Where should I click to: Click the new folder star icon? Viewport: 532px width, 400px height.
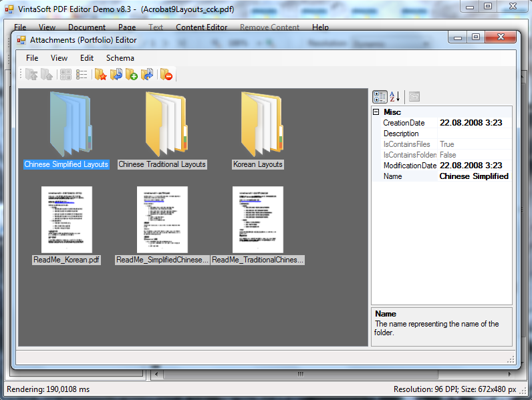point(101,74)
